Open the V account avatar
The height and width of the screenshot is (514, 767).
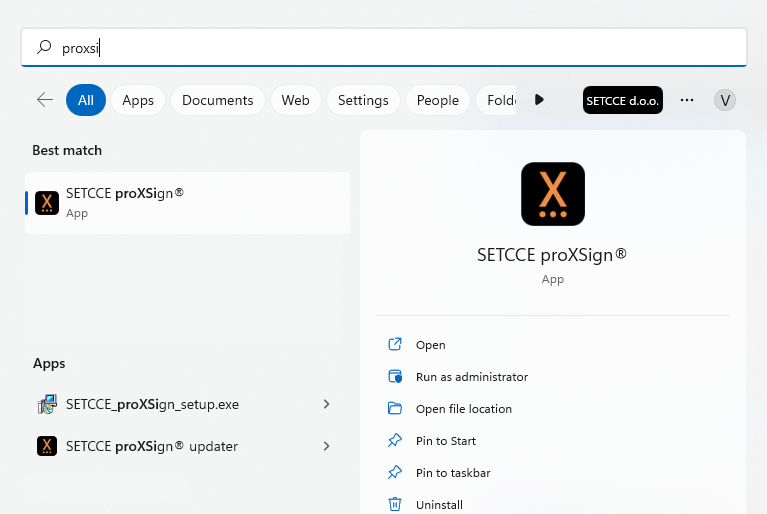tap(725, 100)
